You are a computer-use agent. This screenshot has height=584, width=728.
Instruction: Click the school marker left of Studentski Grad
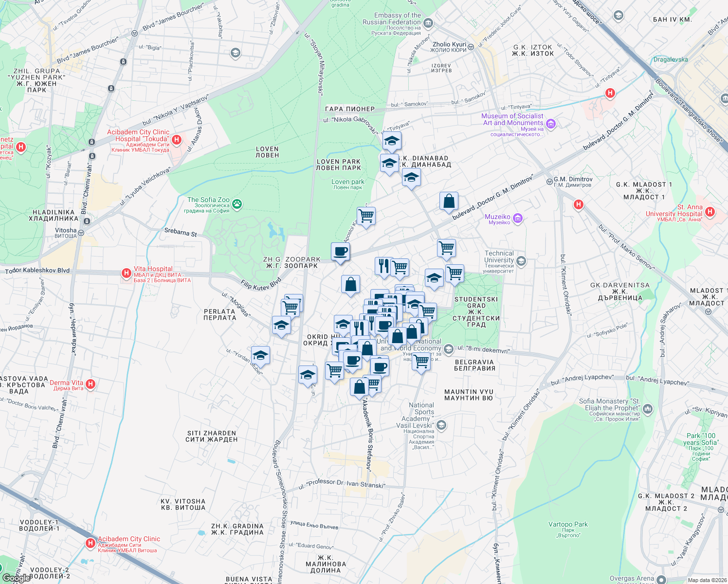pos(434,278)
